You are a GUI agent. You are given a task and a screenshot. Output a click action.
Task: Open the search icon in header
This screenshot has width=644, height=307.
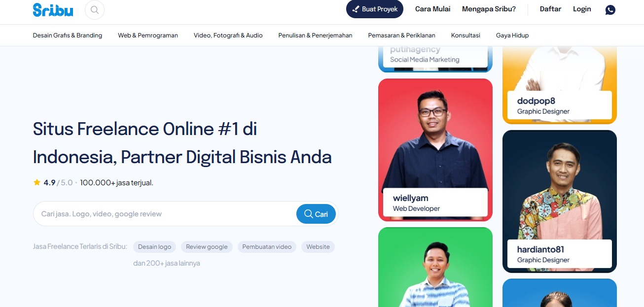click(x=95, y=9)
